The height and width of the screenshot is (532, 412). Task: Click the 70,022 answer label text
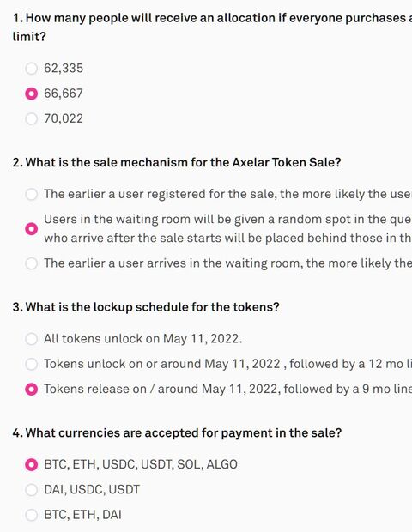[x=64, y=118]
